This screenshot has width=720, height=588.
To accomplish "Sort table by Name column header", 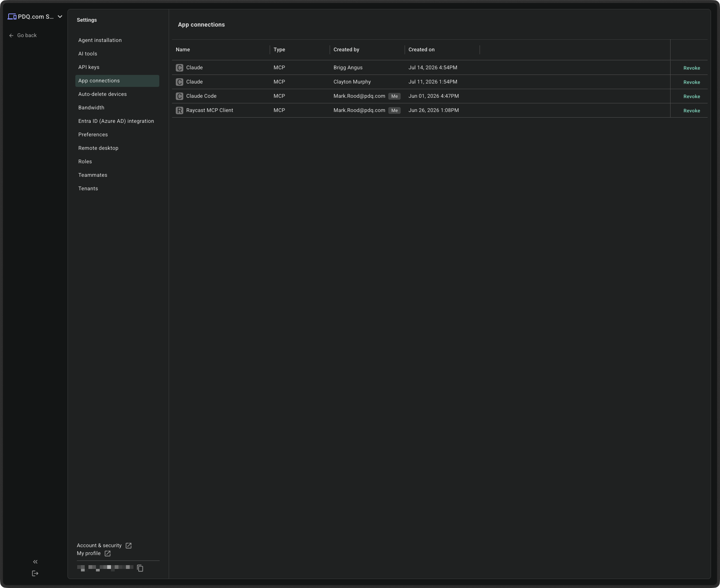I will [183, 50].
